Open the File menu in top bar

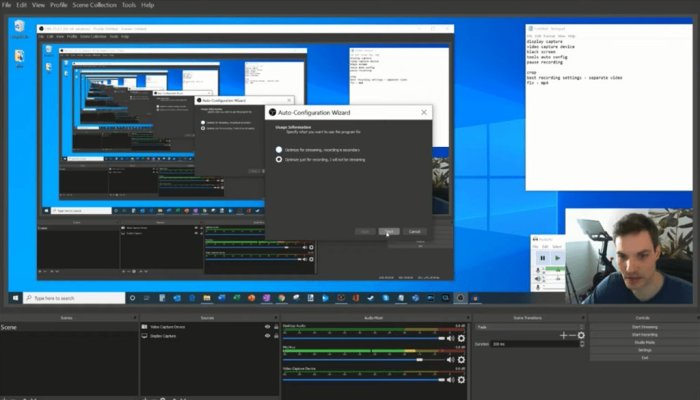[6, 5]
